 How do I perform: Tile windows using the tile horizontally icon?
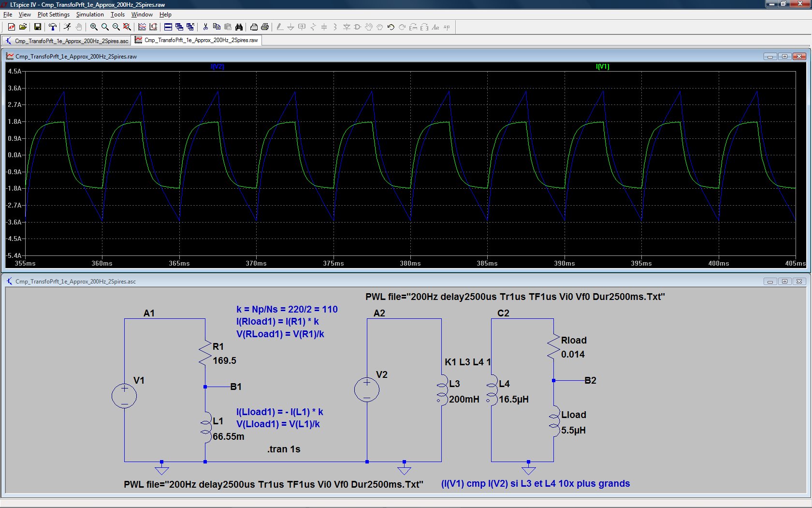(x=168, y=27)
